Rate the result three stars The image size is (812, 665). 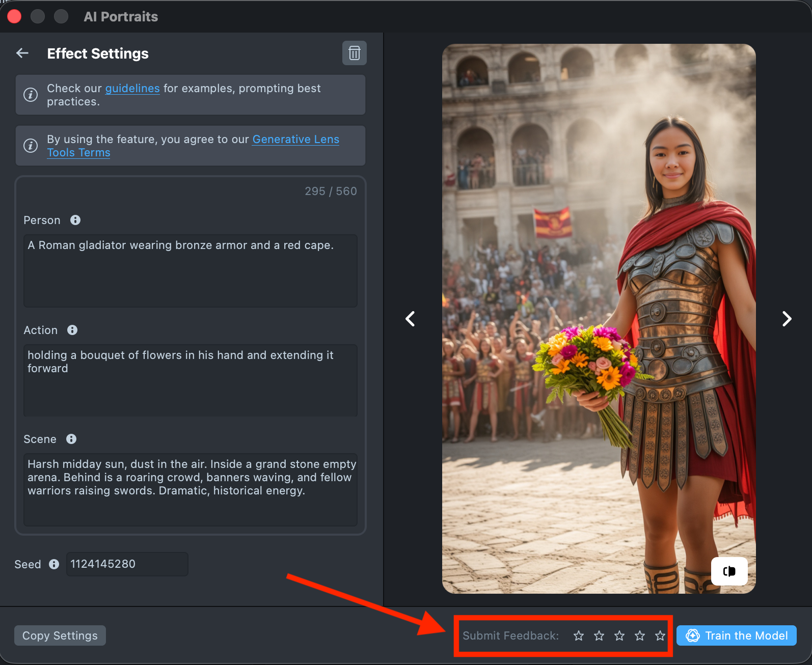pos(619,635)
